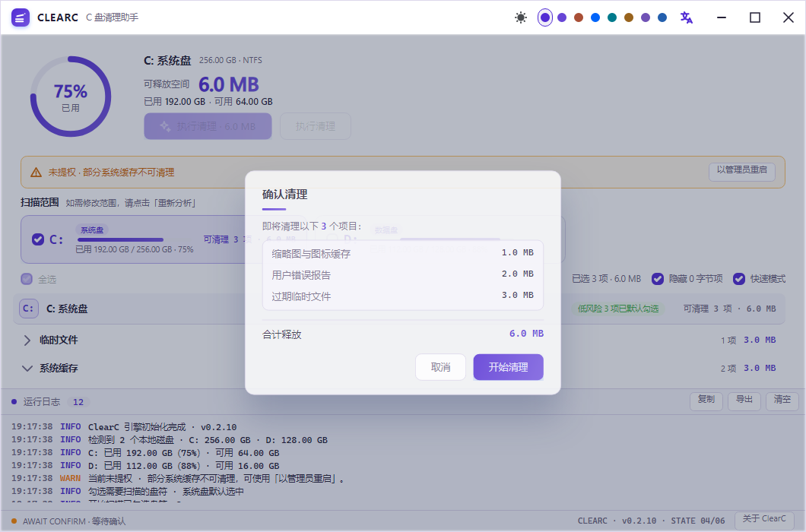Image resolution: width=806 pixels, height=532 pixels.
Task: Choose the amber-brown theme color swatch
Action: (629, 17)
